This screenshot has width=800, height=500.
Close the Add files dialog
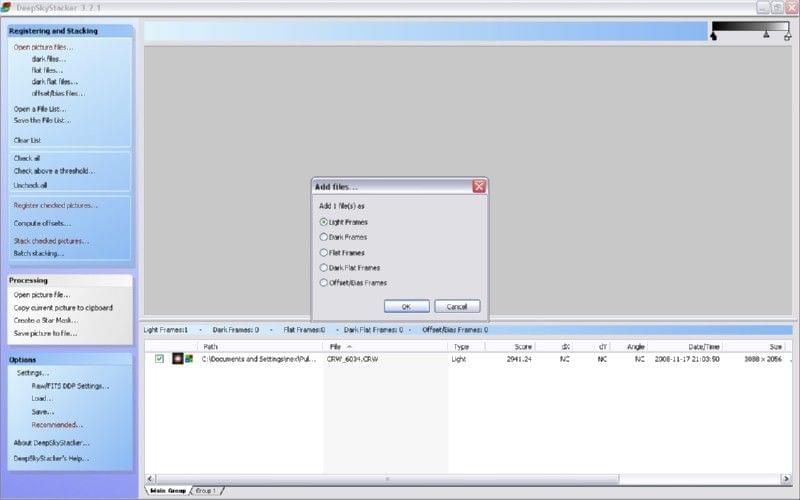[x=479, y=186]
